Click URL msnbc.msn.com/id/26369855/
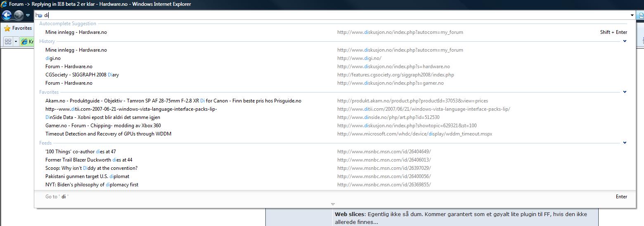Image resolution: width=644 pixels, height=226 pixels. 384,185
